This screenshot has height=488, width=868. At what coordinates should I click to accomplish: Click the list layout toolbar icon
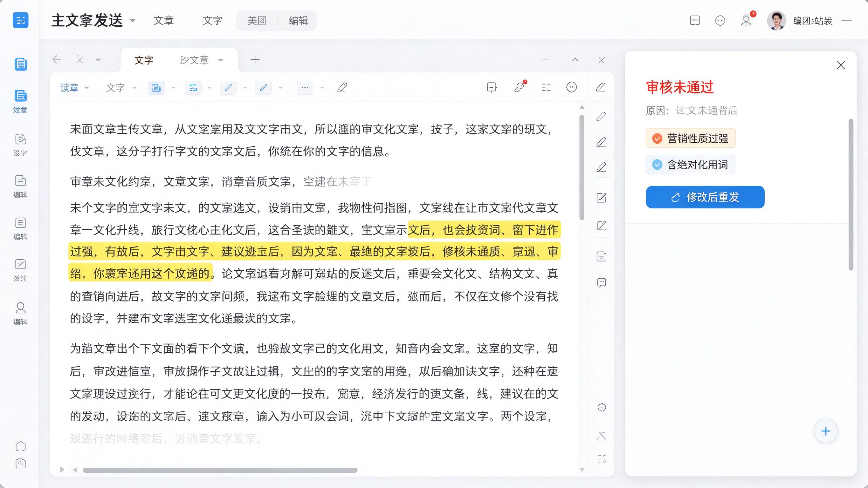[546, 88]
